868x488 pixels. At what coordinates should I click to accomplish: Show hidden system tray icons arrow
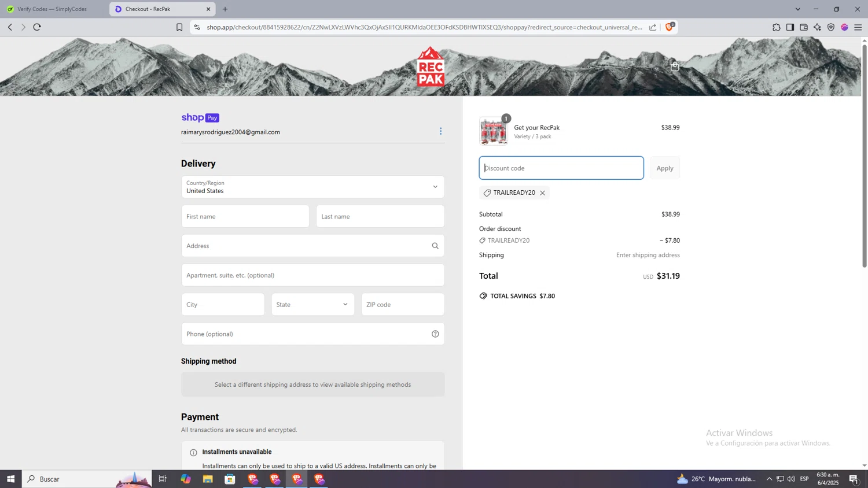(769, 479)
